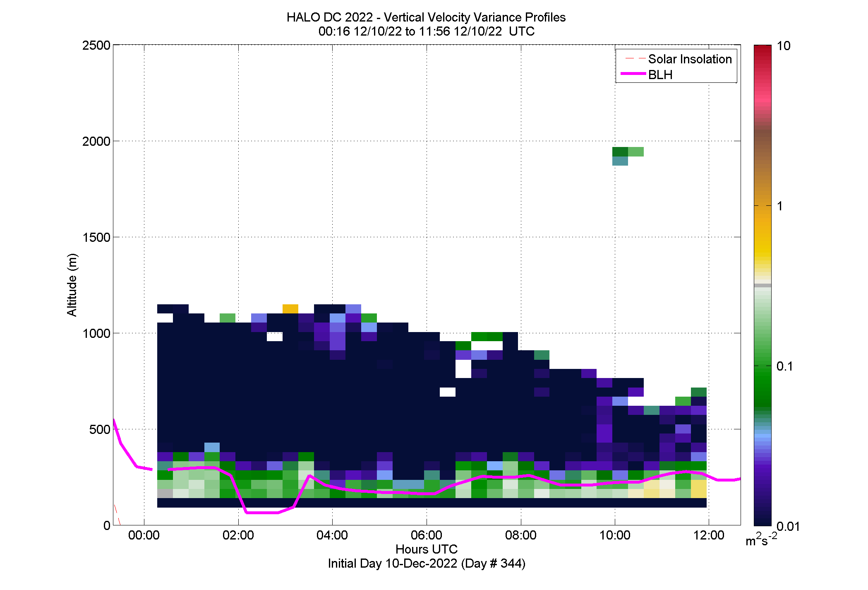
Task: Click the colorbar units label 'm2s-2'
Action: (761, 539)
